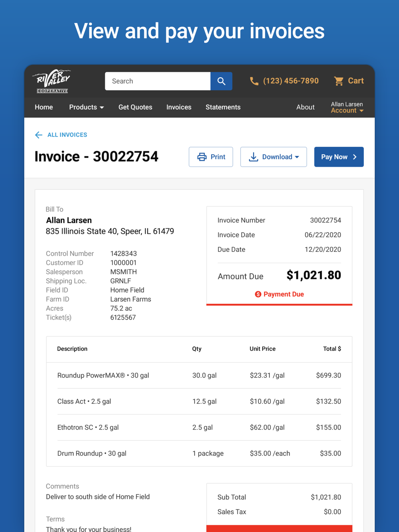Click the Print button label

coord(218,157)
